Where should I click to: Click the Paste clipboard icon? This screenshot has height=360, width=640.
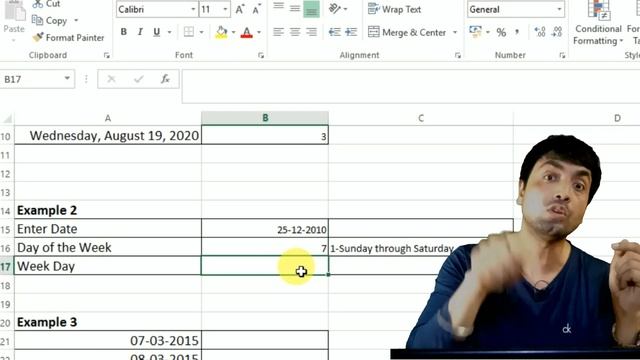click(x=15, y=11)
